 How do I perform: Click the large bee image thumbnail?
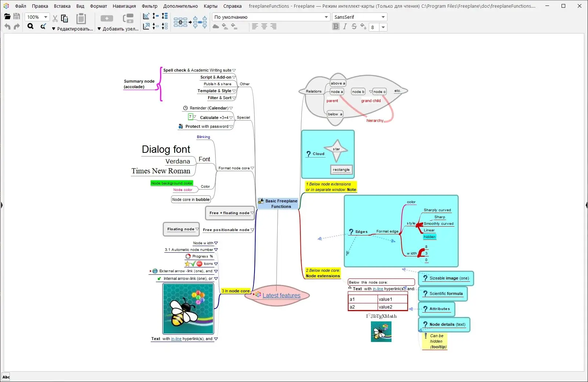(x=188, y=309)
